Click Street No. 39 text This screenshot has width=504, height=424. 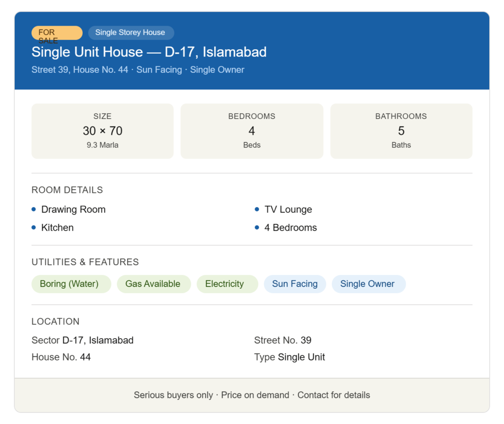283,340
